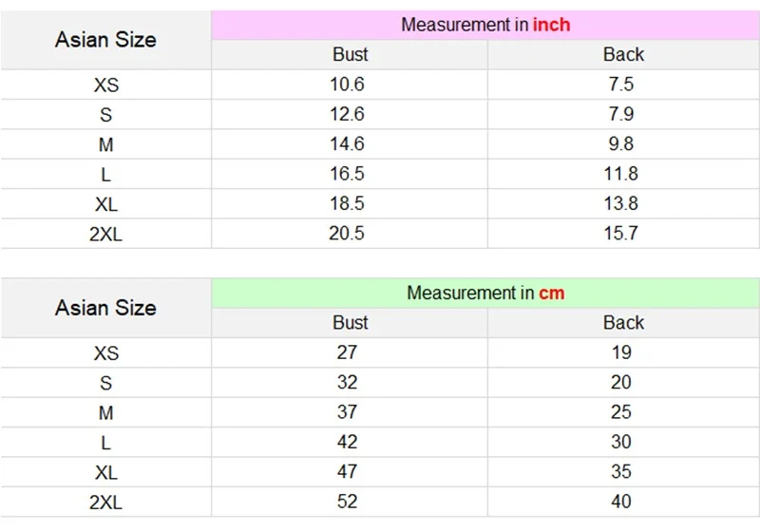Click back value 11.8 cell
Screen dimensions: 760x532
620,174
